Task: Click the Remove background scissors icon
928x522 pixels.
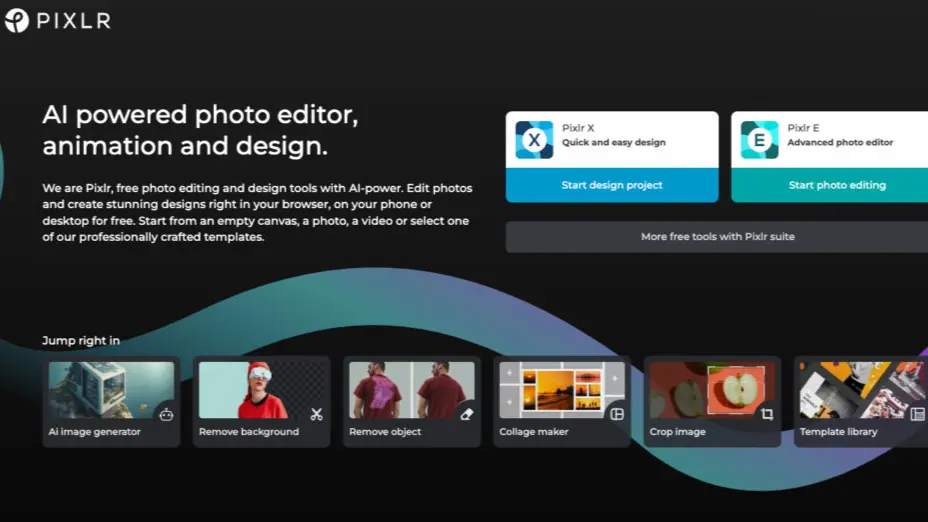Action: [316, 414]
